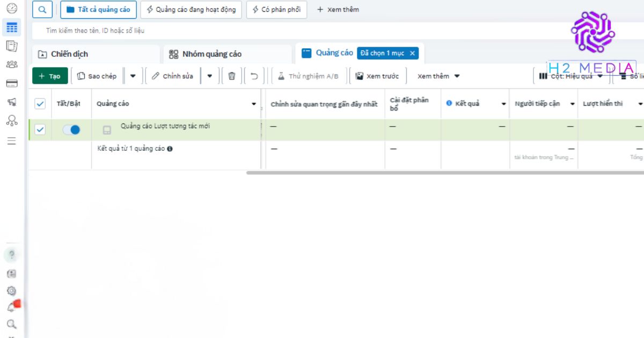The width and height of the screenshot is (644, 338).
Task: Clear selection with X on Đã chọn 1 mục
Action: point(412,53)
